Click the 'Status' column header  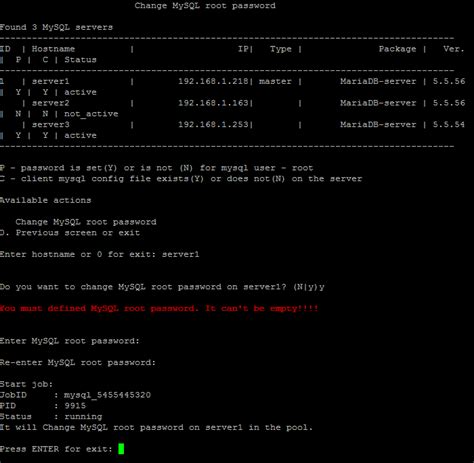[x=80, y=60]
